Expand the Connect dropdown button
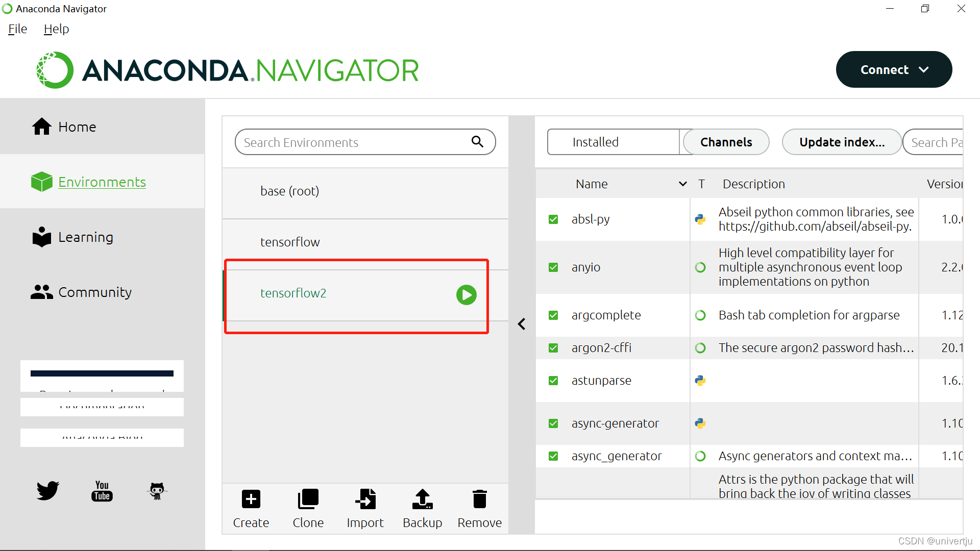This screenshot has width=980, height=551. [894, 69]
